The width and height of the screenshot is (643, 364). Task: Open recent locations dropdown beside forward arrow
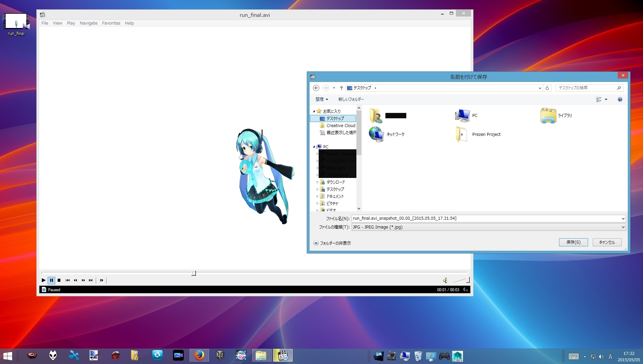334,88
